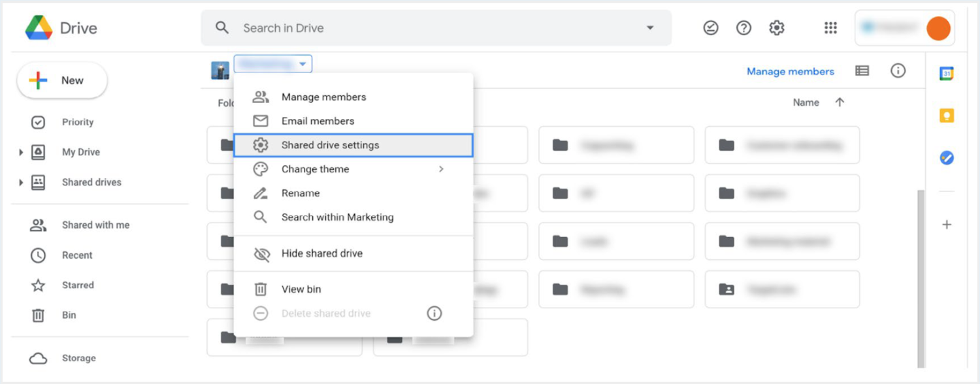980x384 pixels.
Task: Expand the My Drive tree arrow
Action: coord(22,152)
